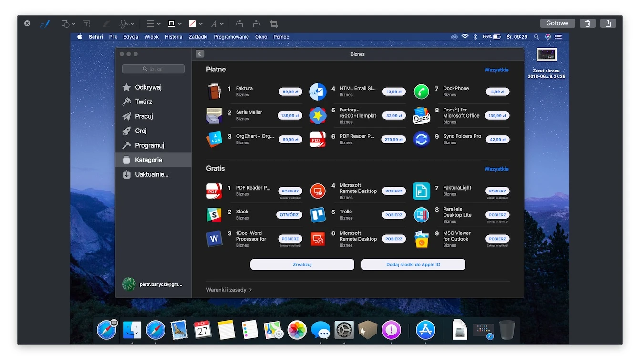Open the Safari menu
Screen dimensions: 640x364
pos(95,37)
